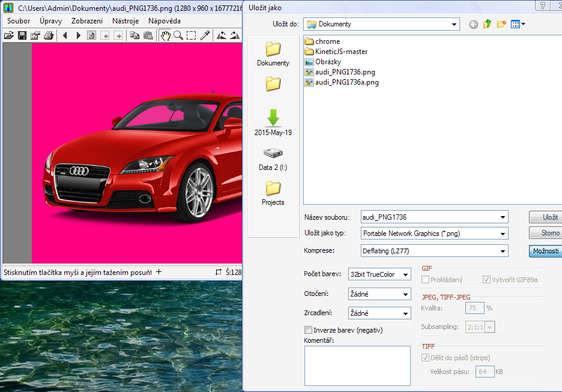Viewport: 562px width, 392px height.
Task: Select file audi_PNG1736a.png in list
Action: click(342, 82)
